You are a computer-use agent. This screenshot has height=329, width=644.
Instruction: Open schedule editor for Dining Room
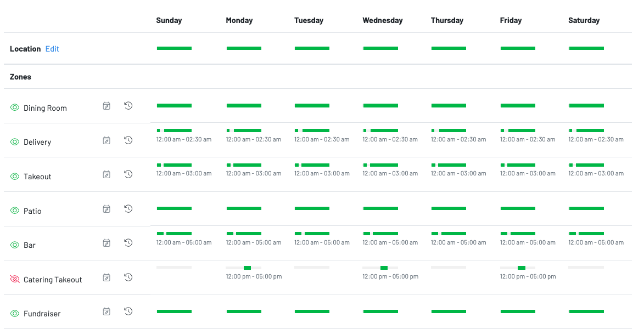pos(107,106)
